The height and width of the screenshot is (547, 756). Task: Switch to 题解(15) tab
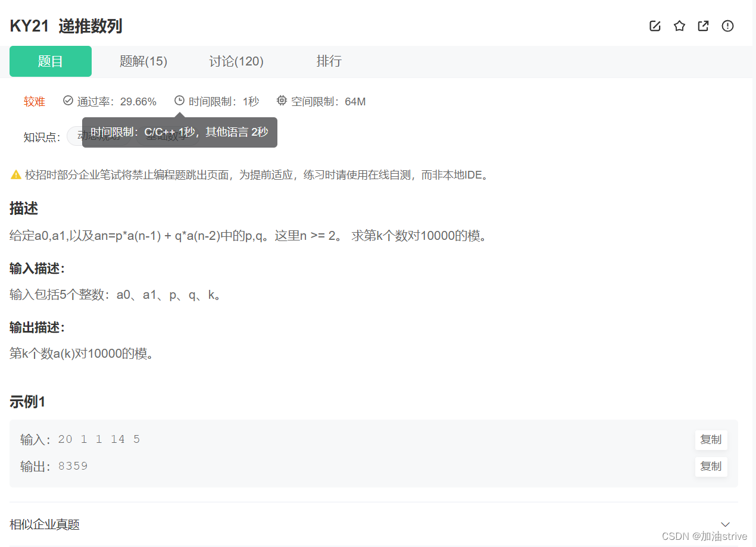(143, 61)
